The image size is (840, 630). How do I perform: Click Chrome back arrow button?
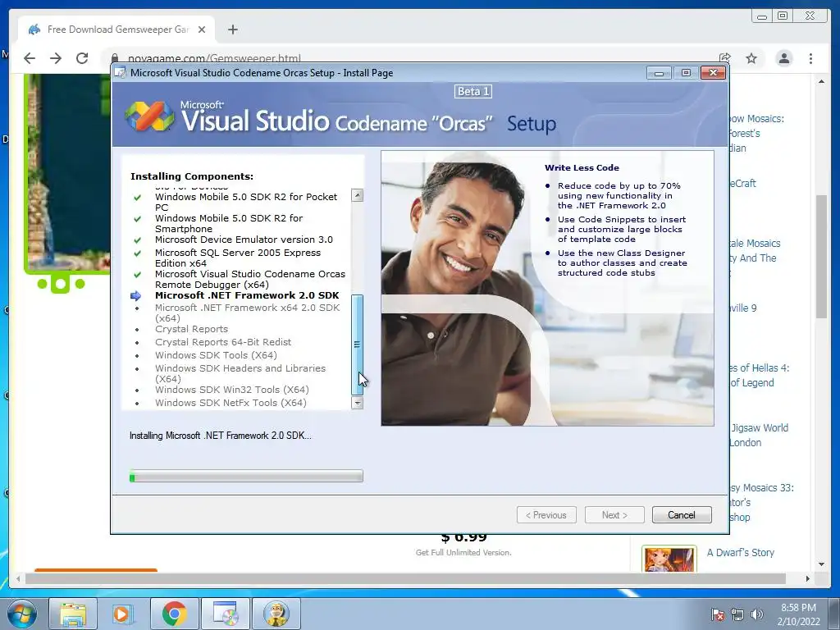pyautogui.click(x=30, y=58)
